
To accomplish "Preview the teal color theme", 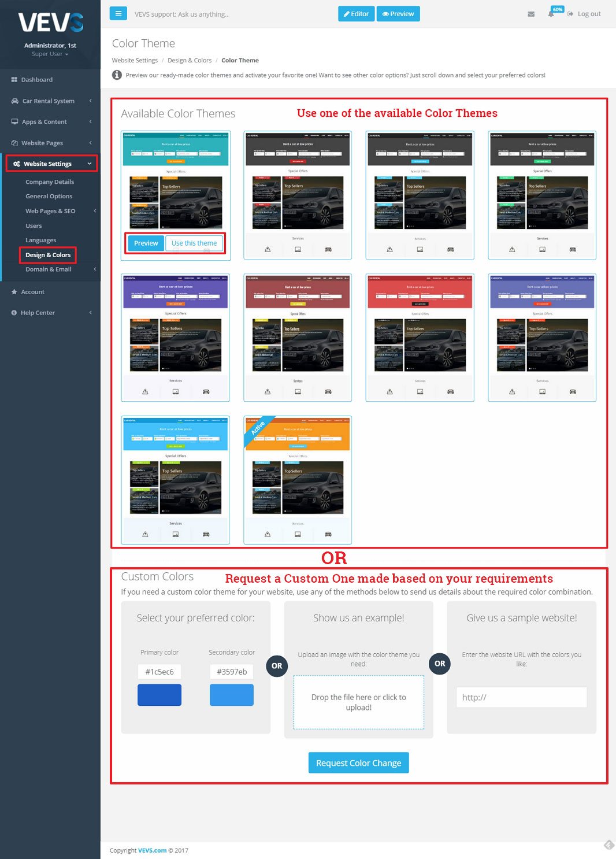I will (x=146, y=243).
